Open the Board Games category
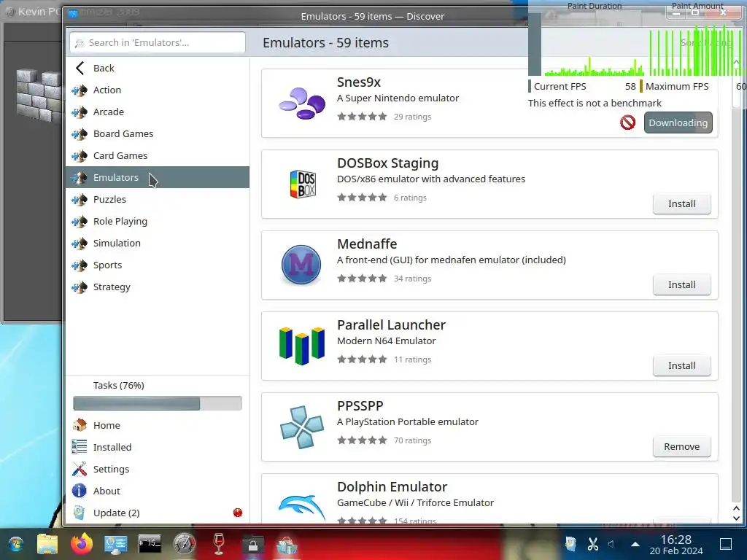The height and width of the screenshot is (560, 747). click(x=158, y=134)
